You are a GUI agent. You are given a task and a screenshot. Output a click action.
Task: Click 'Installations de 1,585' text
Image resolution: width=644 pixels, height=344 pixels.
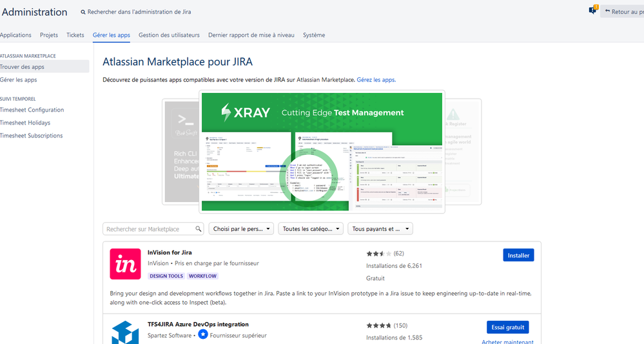point(395,338)
